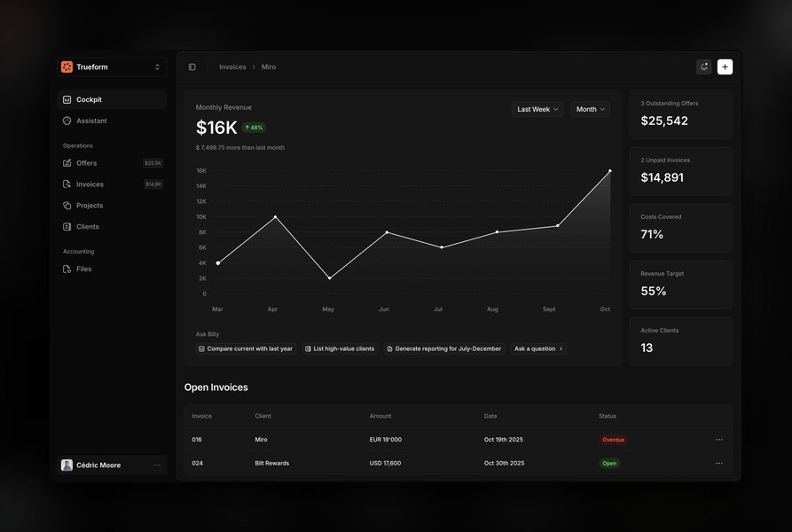Viewport: 792px width, 532px height.
Task: Toggle the sidebar panel icon
Action: point(192,67)
